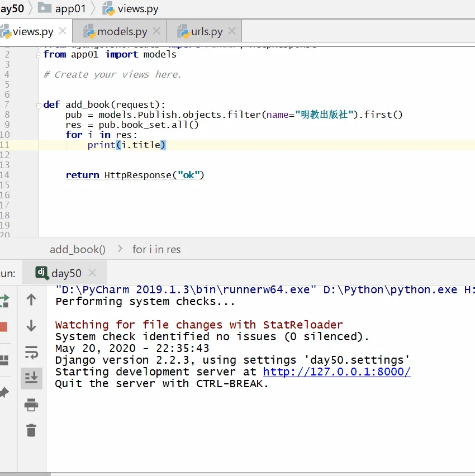Click the 'for i in res' breadcrumb

click(x=156, y=249)
